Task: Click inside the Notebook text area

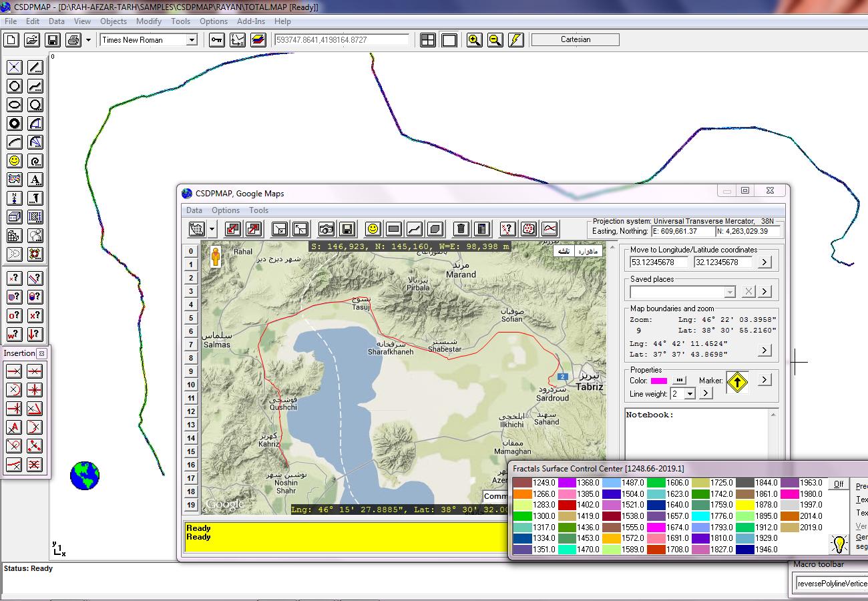Action: (x=696, y=434)
